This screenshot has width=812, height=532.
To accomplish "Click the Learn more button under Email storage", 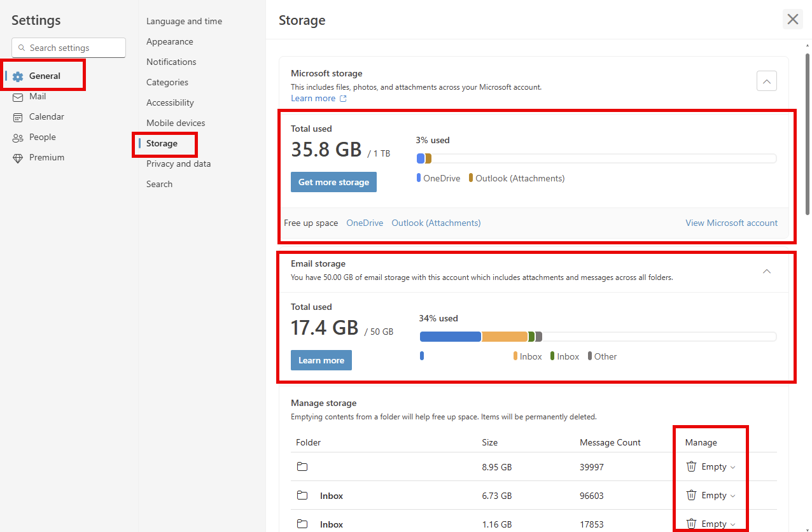I will 321,360.
